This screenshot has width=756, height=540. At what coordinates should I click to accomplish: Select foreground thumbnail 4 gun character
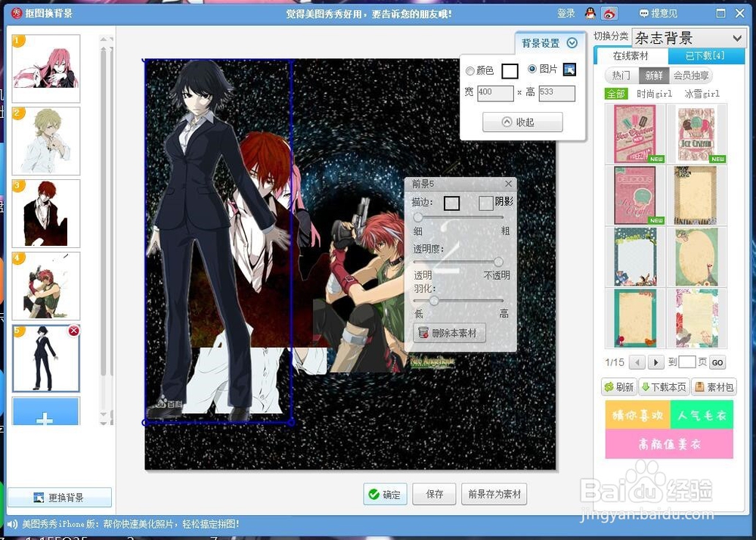(46, 286)
